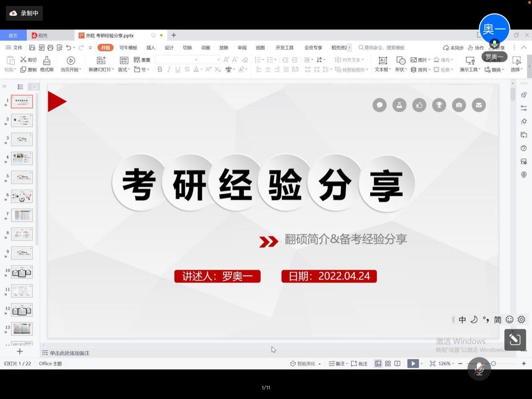Screen dimensions: 532x399
Task: Select slide 4 thumbnail in slide panel
Action: click(x=22, y=158)
